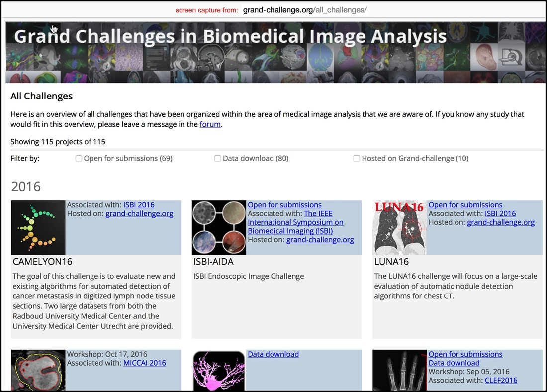Click the Workshop: Oct 17, 2016 text
This screenshot has width=547, height=392.
coord(107,354)
